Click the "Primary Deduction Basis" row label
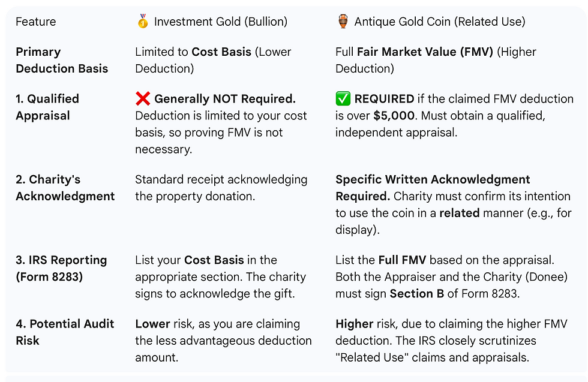Image resolution: width=588 pixels, height=382 pixels. coord(62,60)
